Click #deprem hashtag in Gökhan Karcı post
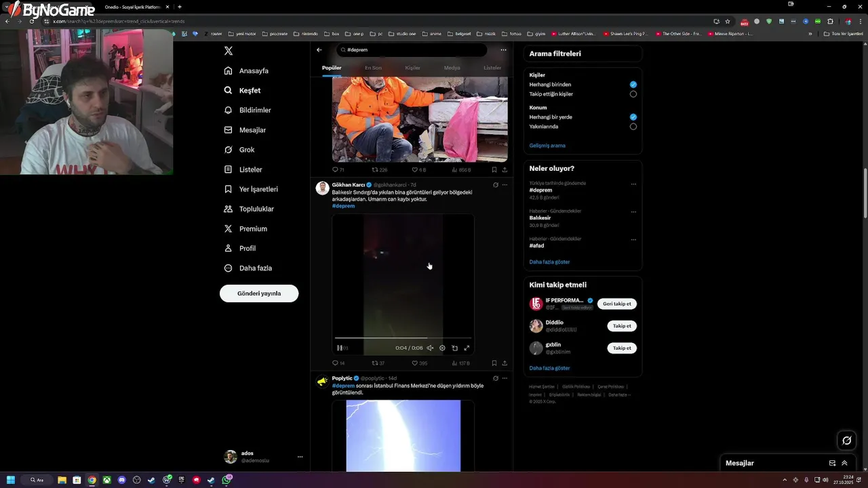Image resolution: width=868 pixels, height=488 pixels. pyautogui.click(x=343, y=206)
